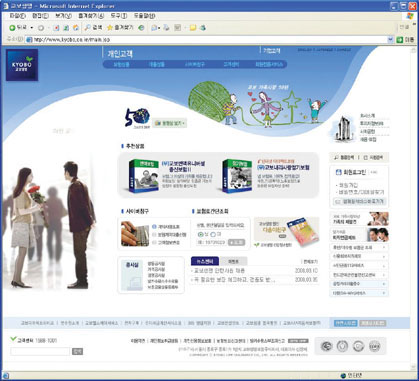Select the male gender radio button
This screenshot has height=381, width=419.
coord(200,234)
